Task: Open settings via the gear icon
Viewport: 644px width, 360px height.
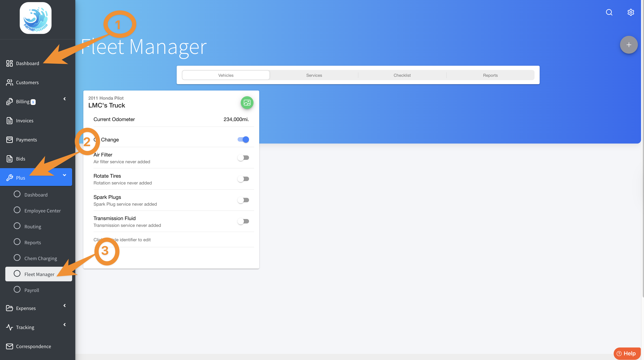Action: coord(630,12)
